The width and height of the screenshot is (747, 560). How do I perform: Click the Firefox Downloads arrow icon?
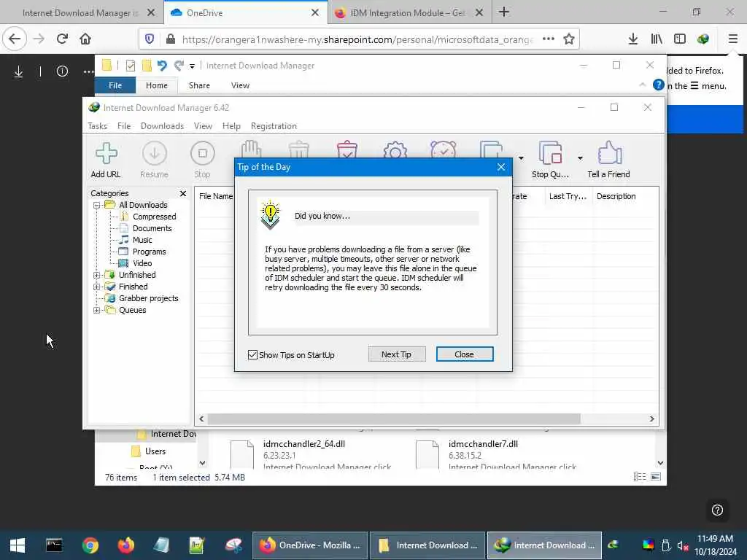[x=632, y=39]
